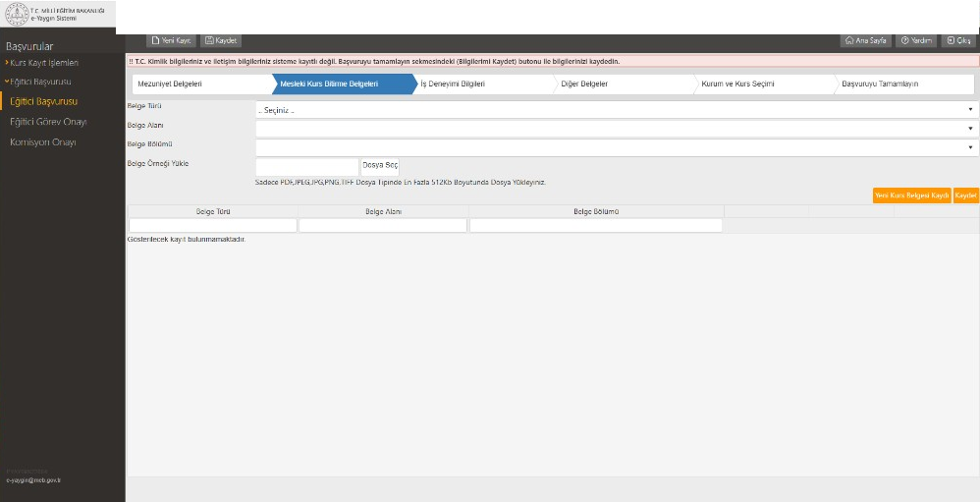Open the Belge Türü dropdown
This screenshot has width=980, height=502.
pos(617,110)
